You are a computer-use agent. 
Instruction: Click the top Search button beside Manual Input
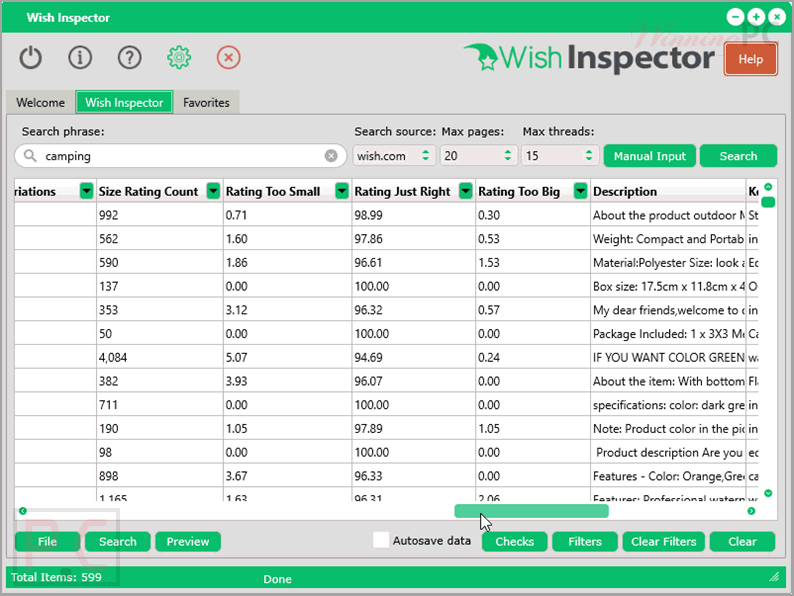click(738, 156)
